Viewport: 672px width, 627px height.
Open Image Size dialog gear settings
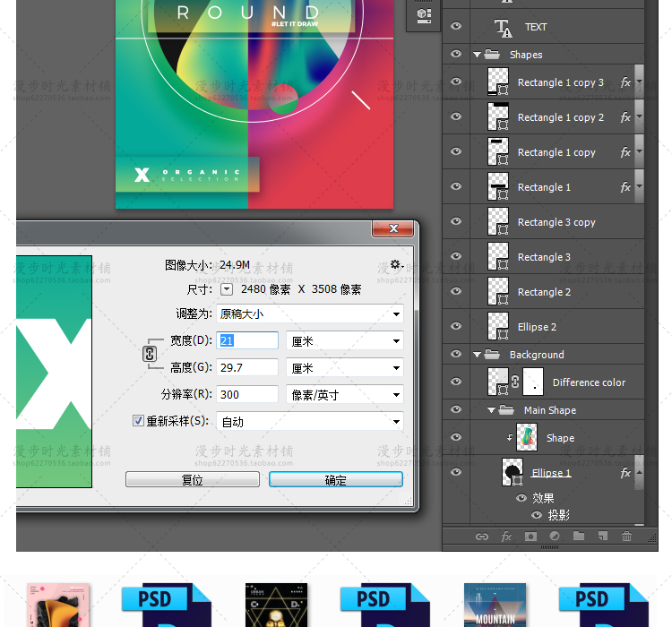point(395,265)
